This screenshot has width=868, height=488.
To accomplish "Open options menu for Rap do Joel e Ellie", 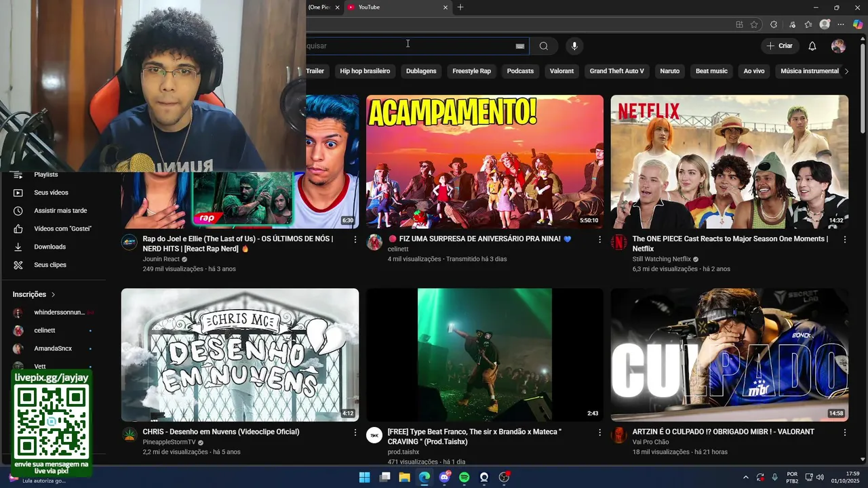I will tap(355, 239).
